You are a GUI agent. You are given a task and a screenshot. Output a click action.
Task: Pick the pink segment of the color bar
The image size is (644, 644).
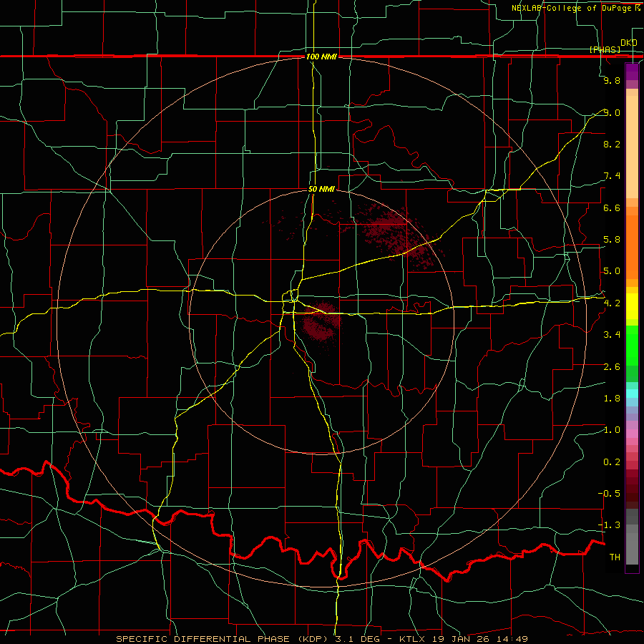click(x=632, y=434)
